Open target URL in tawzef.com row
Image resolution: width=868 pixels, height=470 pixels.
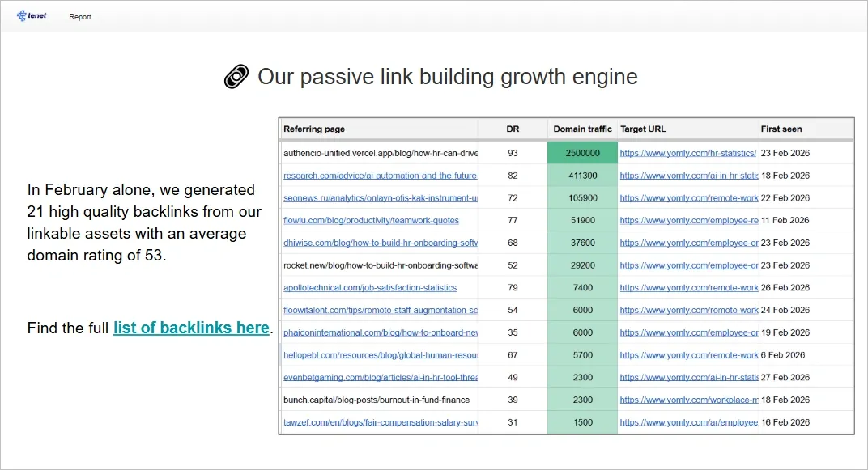click(689, 422)
